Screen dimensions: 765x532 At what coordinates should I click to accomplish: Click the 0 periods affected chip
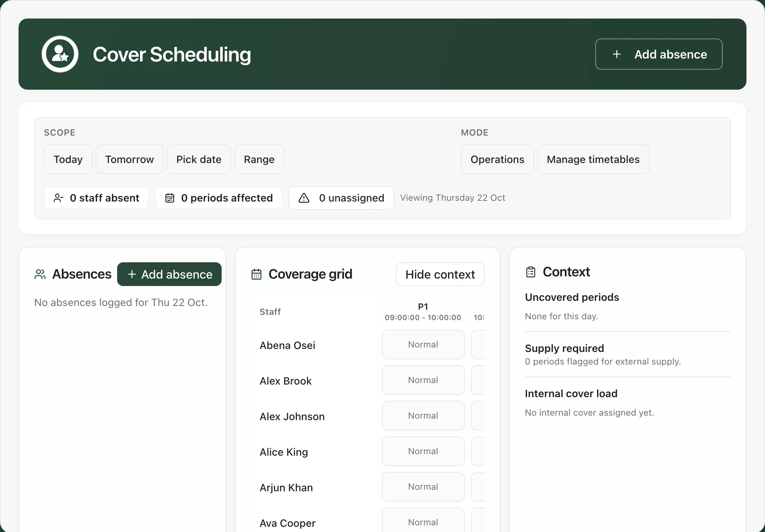tap(219, 198)
